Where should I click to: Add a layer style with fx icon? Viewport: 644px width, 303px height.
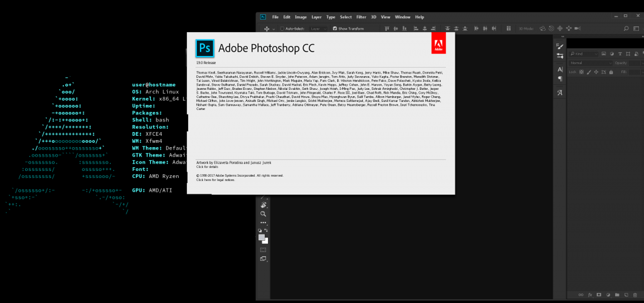click(x=590, y=295)
